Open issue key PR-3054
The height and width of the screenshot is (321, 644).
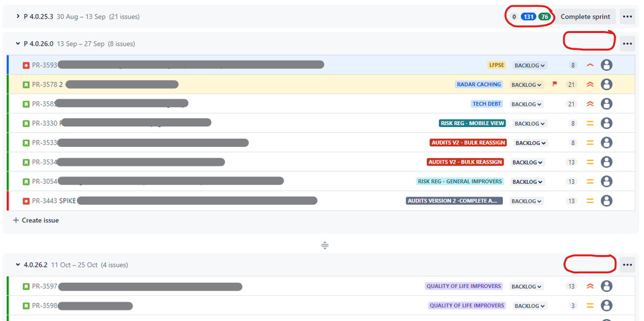pyautogui.click(x=44, y=181)
